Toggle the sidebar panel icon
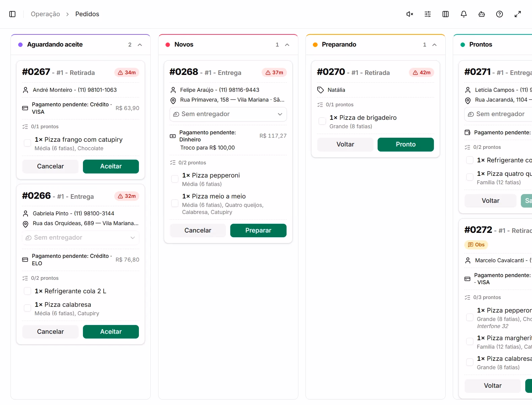The image size is (532, 405). pos(12,14)
